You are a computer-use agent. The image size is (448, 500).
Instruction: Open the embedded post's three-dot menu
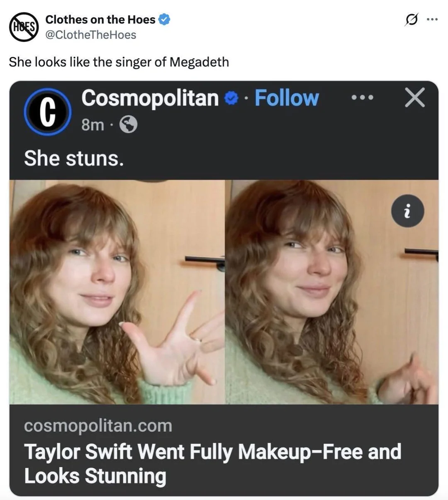362,98
